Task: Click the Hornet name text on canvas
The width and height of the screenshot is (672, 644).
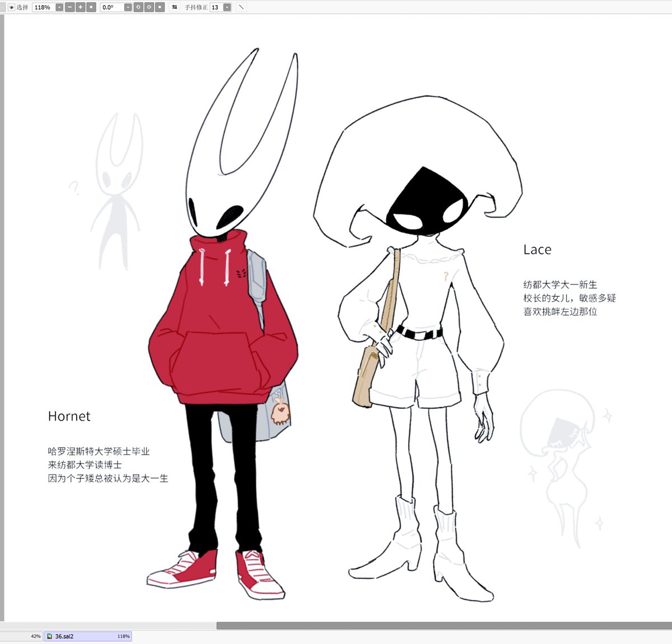Action: [x=69, y=416]
